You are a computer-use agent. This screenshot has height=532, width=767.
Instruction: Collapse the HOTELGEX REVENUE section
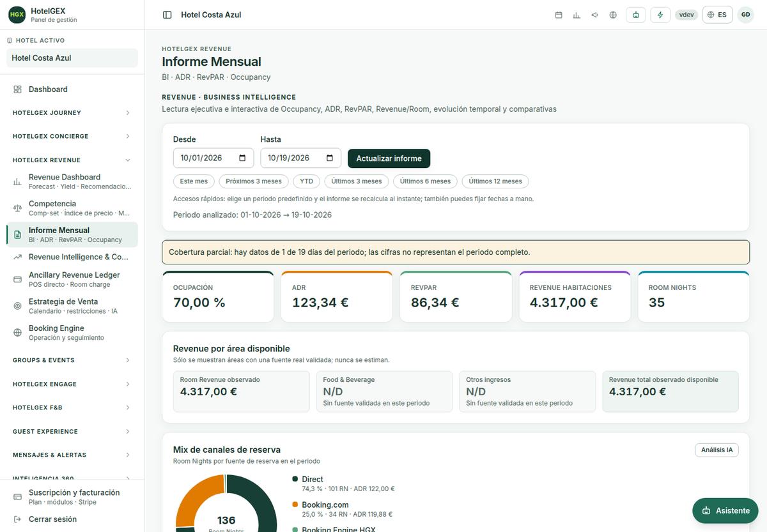[72, 160]
